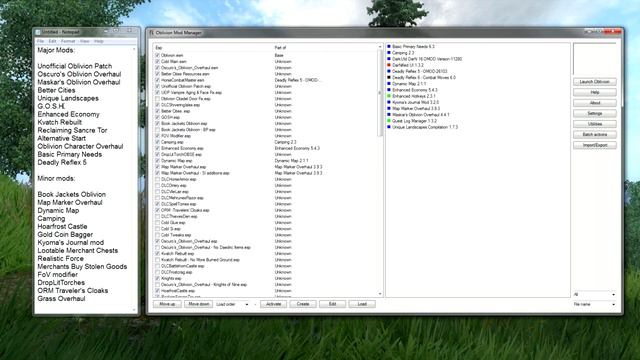Viewport: 640px width, 360px height.
Task: Click the Notepad scroll down arrow
Action: 134,310
